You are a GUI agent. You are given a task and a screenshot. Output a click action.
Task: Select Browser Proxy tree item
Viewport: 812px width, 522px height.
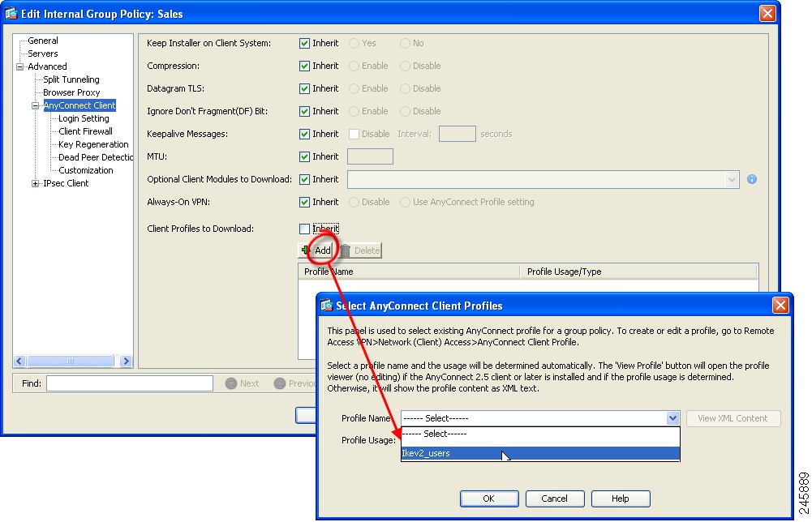point(71,92)
